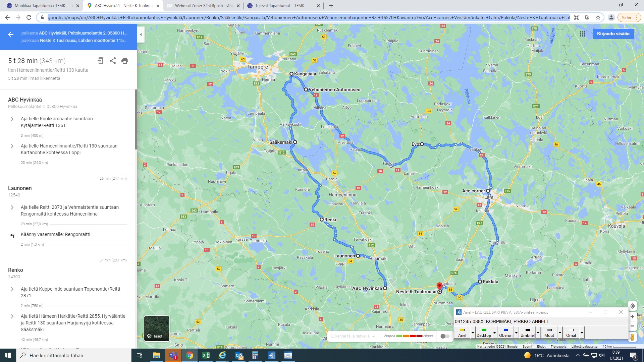
Task: Expand the Reitti 2873 ja Vehmaistentie step
Action: coord(12,207)
